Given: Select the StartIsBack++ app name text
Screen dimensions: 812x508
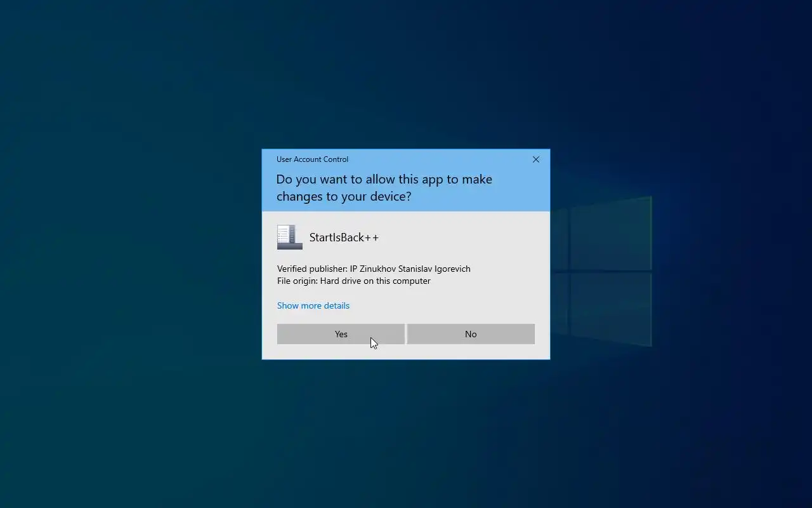Looking at the screenshot, I should pyautogui.click(x=344, y=237).
